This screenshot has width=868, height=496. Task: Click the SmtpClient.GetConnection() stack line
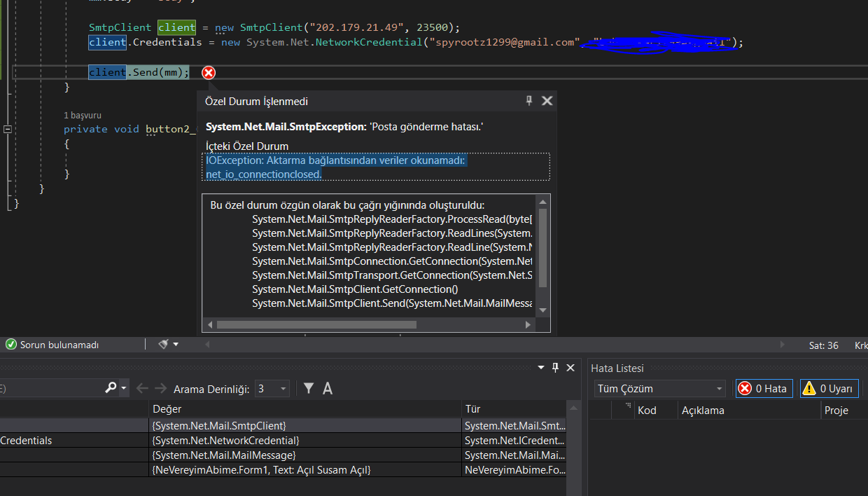pyautogui.click(x=355, y=289)
